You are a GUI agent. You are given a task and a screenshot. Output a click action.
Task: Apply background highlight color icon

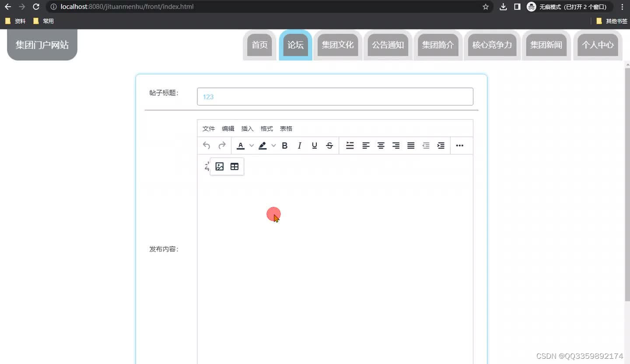click(x=262, y=146)
